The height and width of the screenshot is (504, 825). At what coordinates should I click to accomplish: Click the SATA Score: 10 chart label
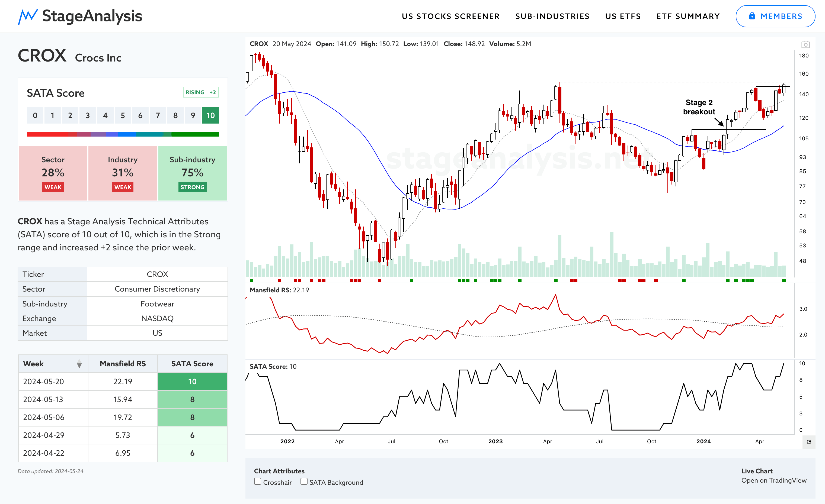pos(273,367)
